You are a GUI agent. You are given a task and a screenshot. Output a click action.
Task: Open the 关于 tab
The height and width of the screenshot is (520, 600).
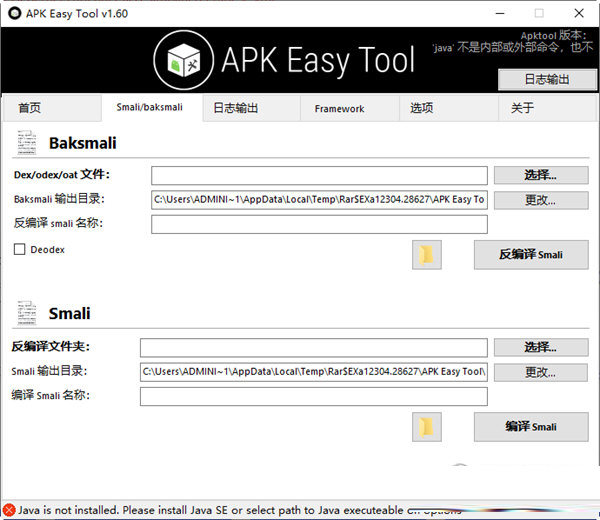click(x=548, y=108)
